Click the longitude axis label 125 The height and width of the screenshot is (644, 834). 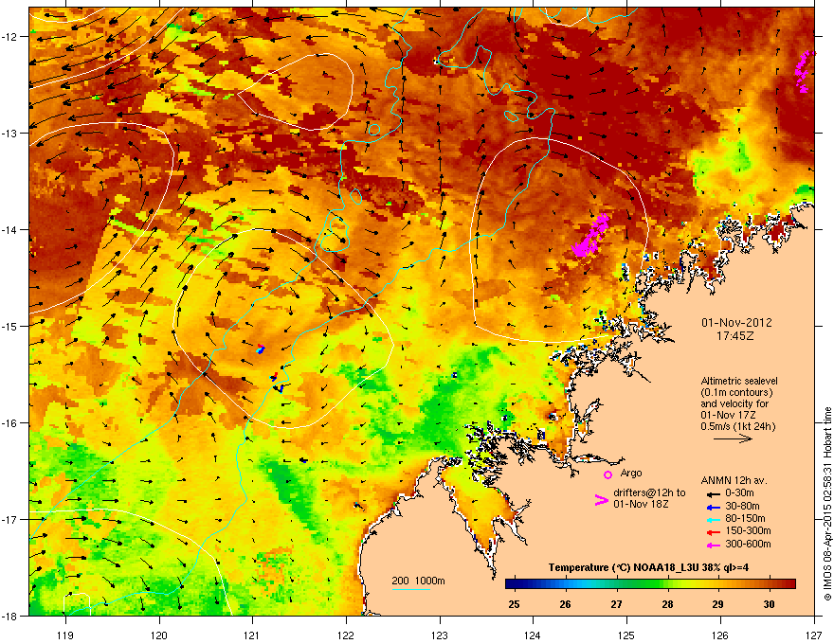(626, 635)
